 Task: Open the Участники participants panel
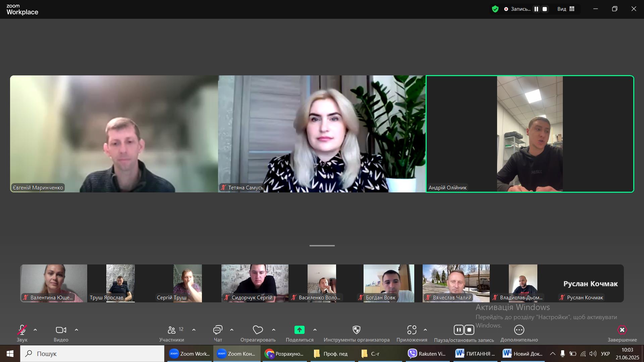171,330
